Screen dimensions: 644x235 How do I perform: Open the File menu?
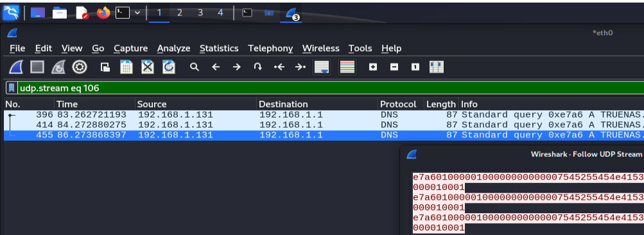17,49
